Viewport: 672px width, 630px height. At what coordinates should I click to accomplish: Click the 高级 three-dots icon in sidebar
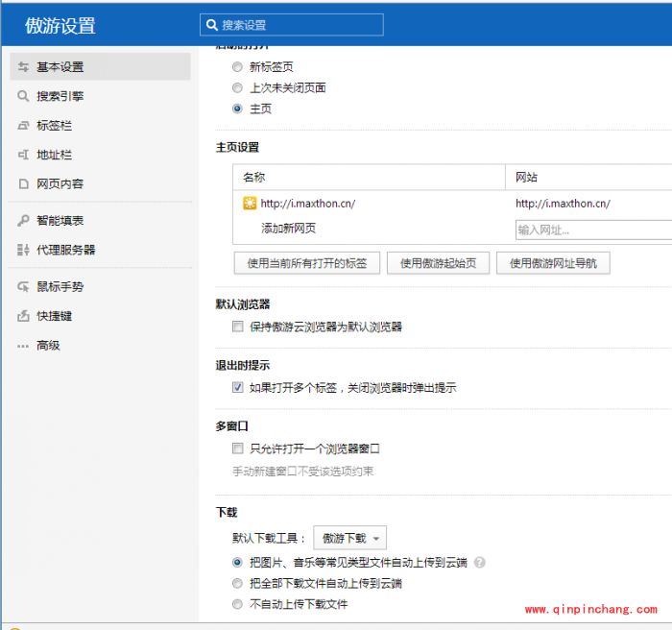pyautogui.click(x=23, y=346)
